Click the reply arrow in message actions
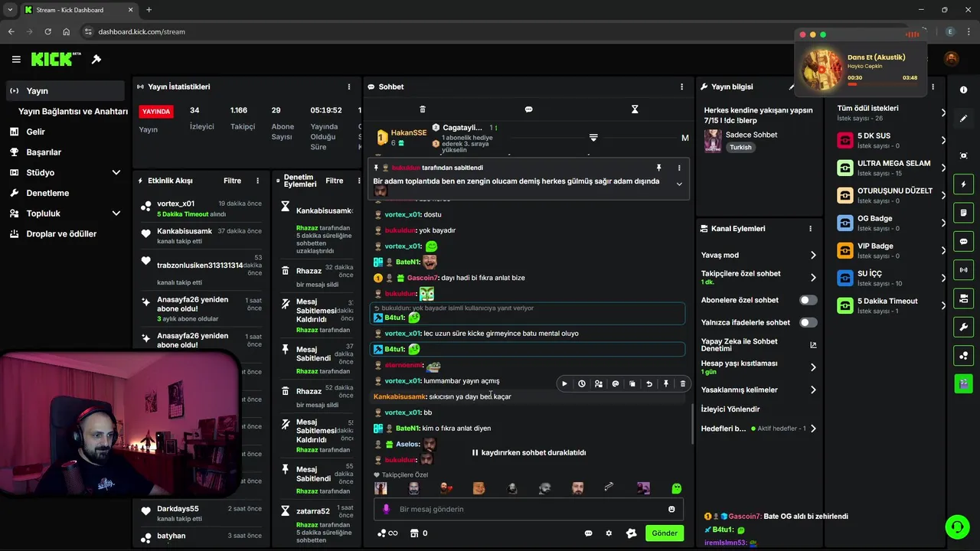This screenshot has height=551, width=980. (x=649, y=384)
